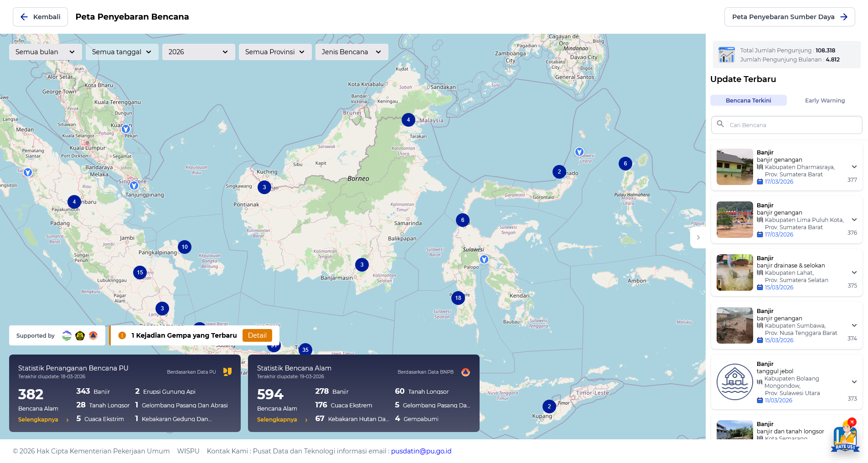Screen dimensions: 868x463
Task: Switch to the Early Warning tab
Action: pyautogui.click(x=825, y=100)
